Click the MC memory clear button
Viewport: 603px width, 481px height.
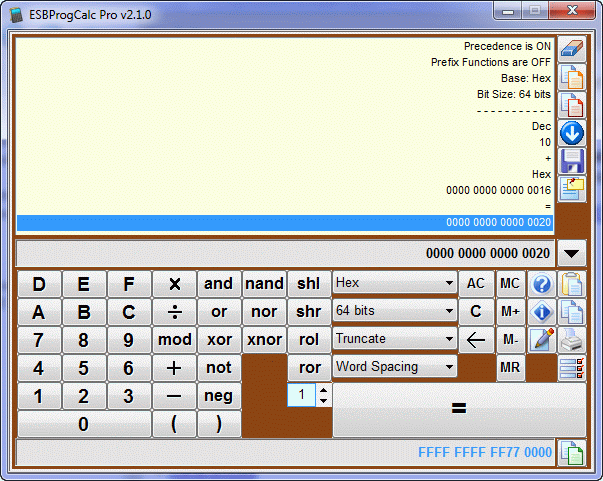pyautogui.click(x=510, y=284)
